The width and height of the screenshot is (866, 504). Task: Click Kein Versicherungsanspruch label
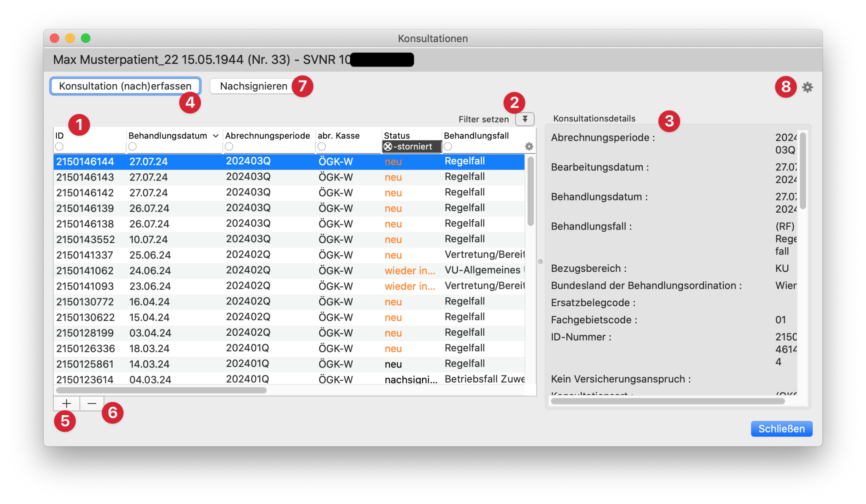[621, 379]
